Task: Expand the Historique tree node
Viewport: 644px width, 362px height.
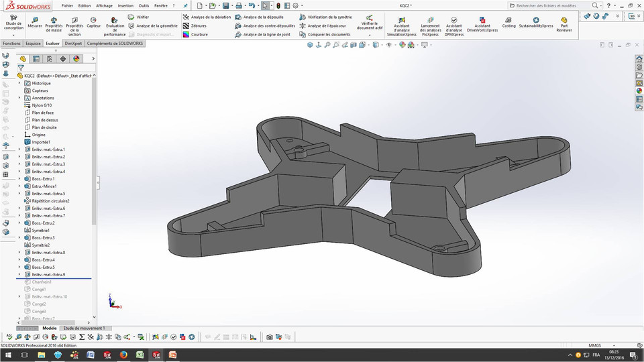Action: pyautogui.click(x=19, y=83)
